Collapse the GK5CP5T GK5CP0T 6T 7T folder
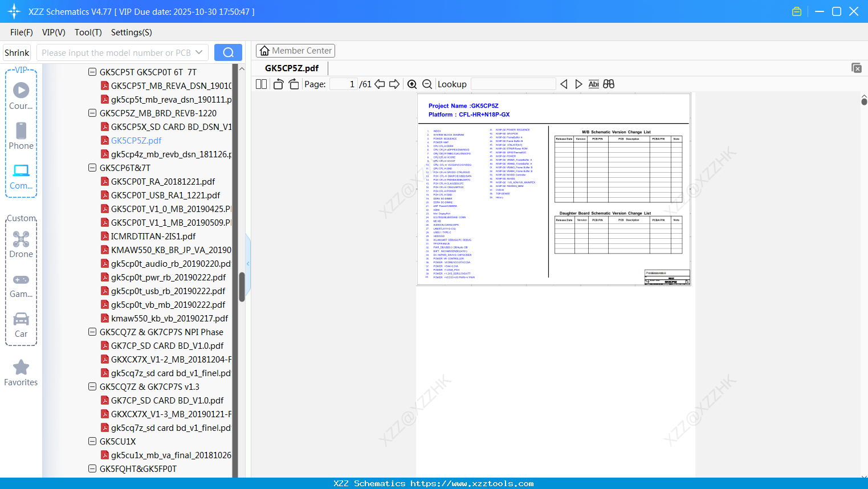The image size is (868, 489). click(x=92, y=72)
